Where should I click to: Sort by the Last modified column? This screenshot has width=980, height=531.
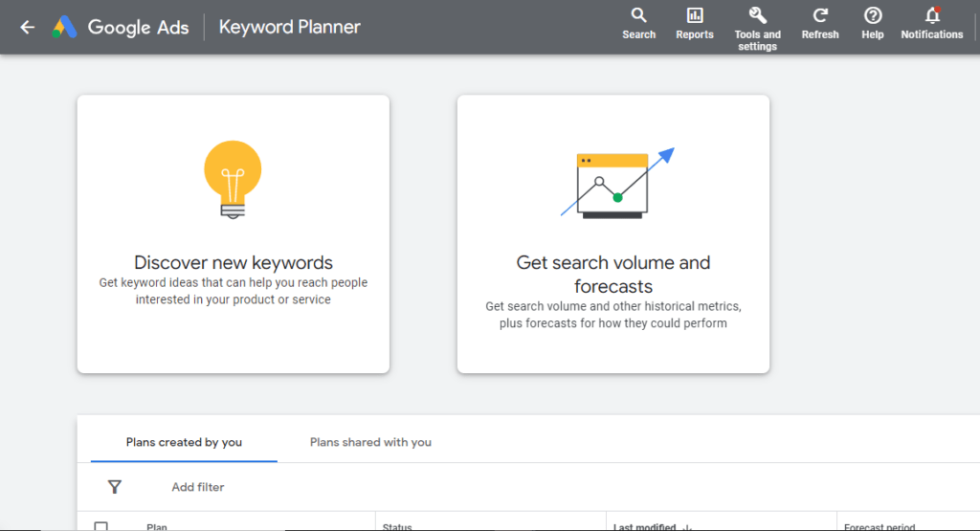tap(648, 526)
